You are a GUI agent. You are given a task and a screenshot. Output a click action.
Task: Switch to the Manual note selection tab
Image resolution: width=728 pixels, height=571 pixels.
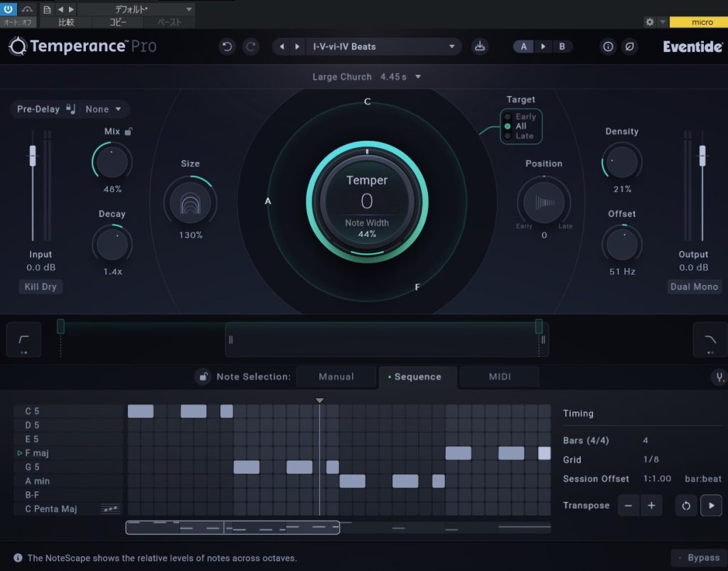(x=336, y=377)
